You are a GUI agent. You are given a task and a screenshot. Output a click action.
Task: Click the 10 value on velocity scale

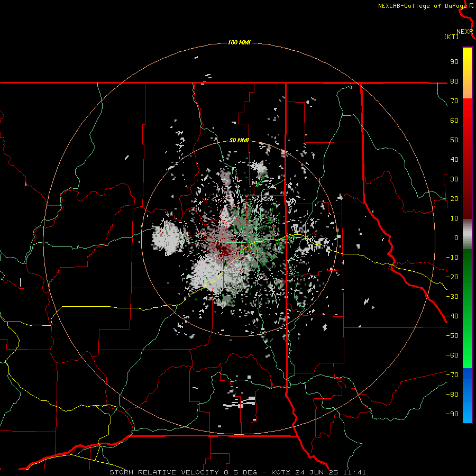click(x=454, y=218)
